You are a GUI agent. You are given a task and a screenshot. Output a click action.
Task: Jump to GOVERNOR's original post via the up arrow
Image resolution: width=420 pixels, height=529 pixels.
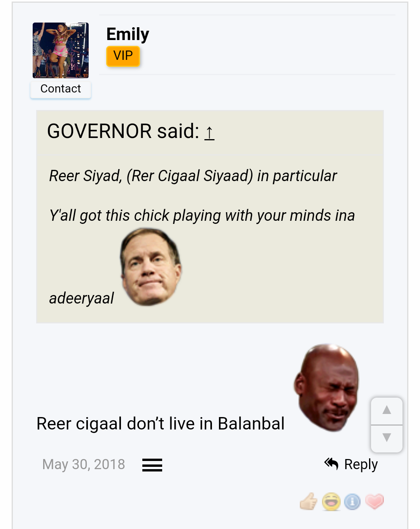click(209, 132)
